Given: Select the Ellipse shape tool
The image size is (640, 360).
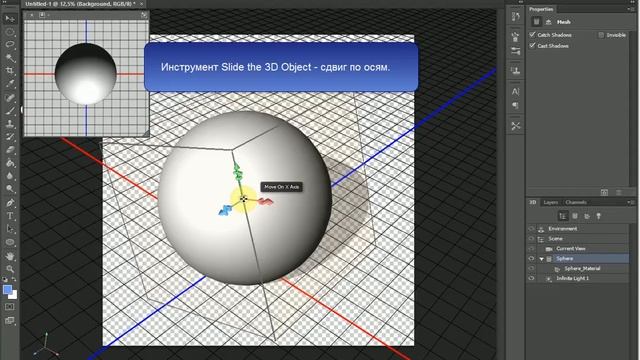Looking at the screenshot, I should pos(10,242).
